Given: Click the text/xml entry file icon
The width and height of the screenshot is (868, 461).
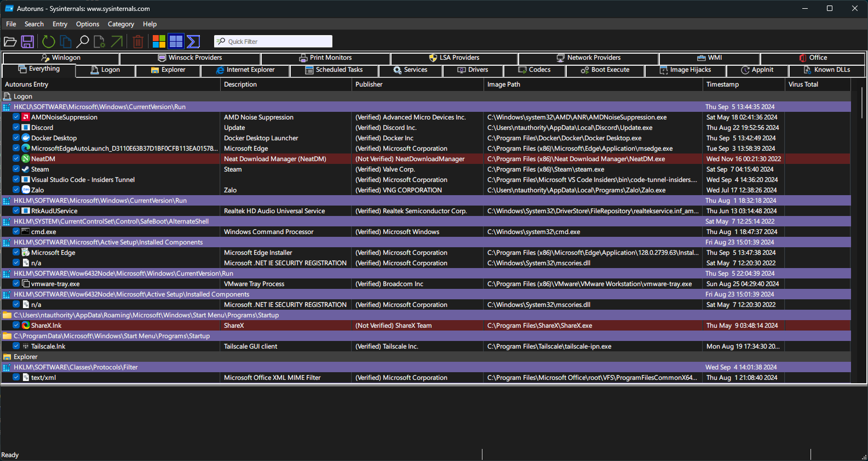Looking at the screenshot, I should point(26,378).
